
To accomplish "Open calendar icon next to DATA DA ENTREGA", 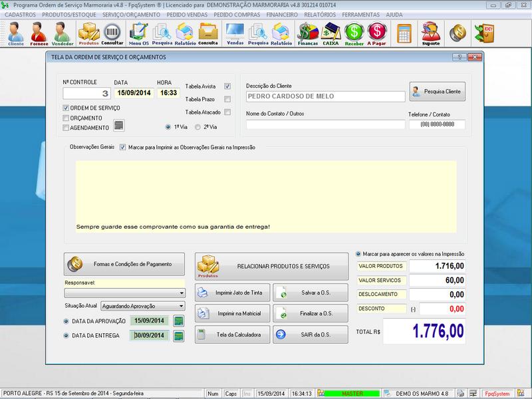I will 178,336.
